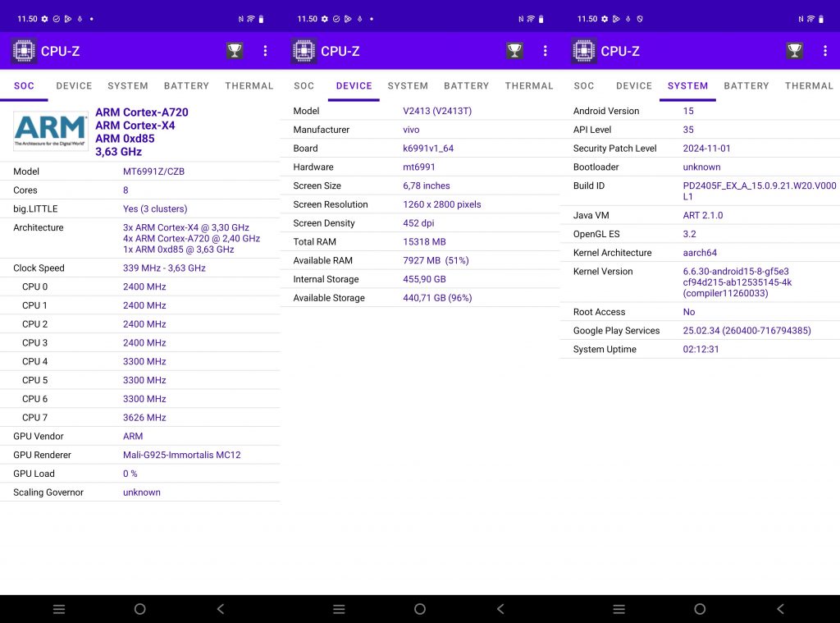This screenshot has width=840, height=623.
Task: Click the Java VM value 'ART 2.1.0'
Action: 702,216
